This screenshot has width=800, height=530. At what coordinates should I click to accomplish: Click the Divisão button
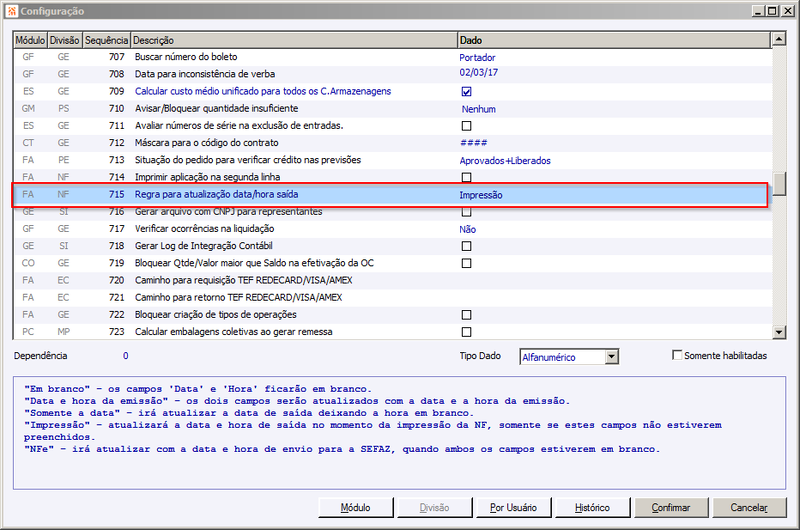click(x=435, y=508)
